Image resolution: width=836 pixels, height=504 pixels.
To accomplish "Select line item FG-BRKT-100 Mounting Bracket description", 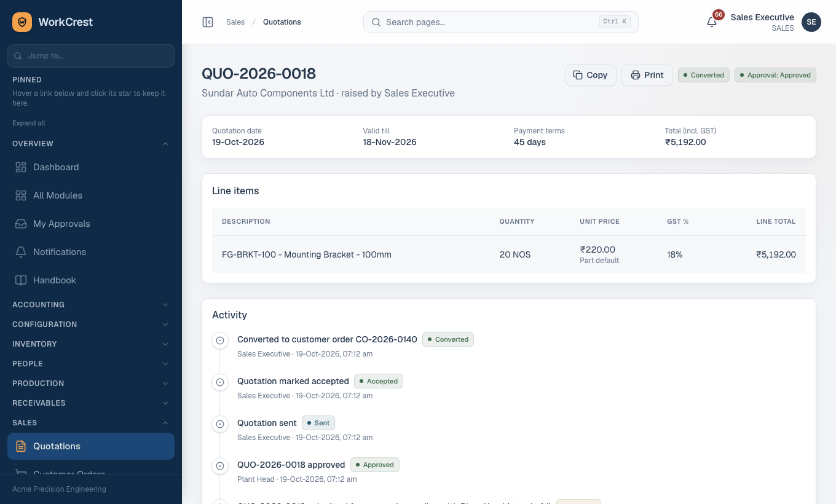I will click(x=307, y=254).
